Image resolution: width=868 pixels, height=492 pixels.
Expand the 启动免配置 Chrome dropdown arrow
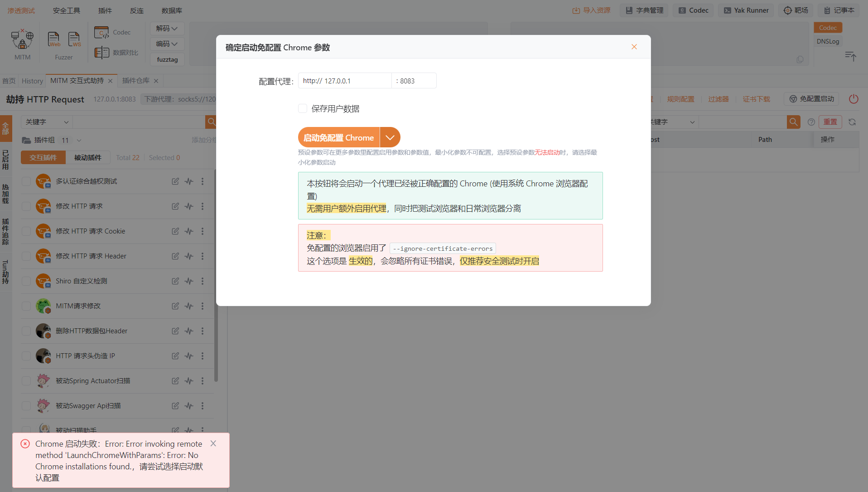390,137
